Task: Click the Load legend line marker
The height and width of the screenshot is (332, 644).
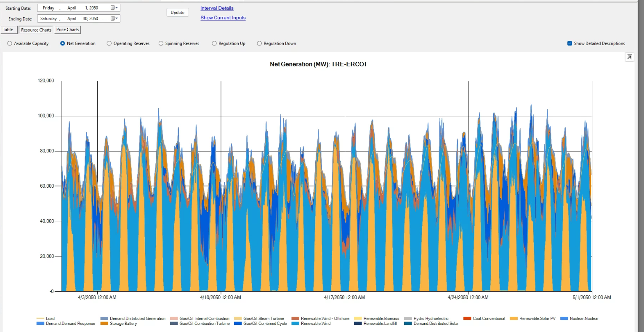Action: [x=40, y=319]
